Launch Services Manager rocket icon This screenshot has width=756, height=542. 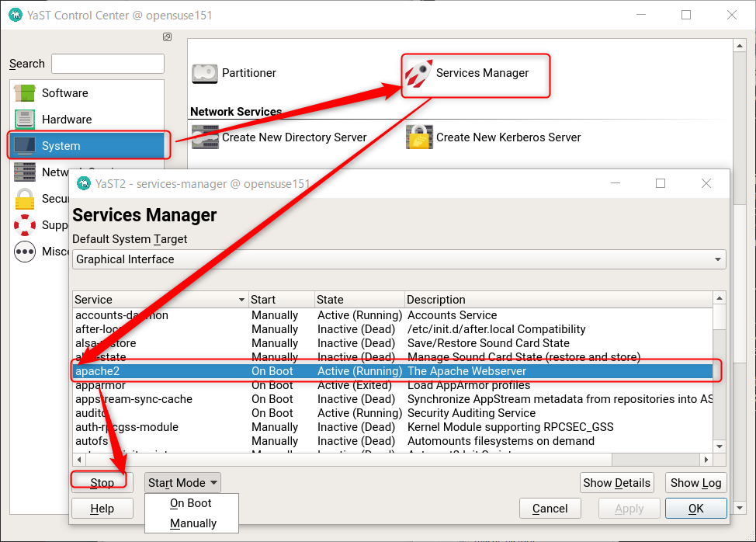coord(418,73)
